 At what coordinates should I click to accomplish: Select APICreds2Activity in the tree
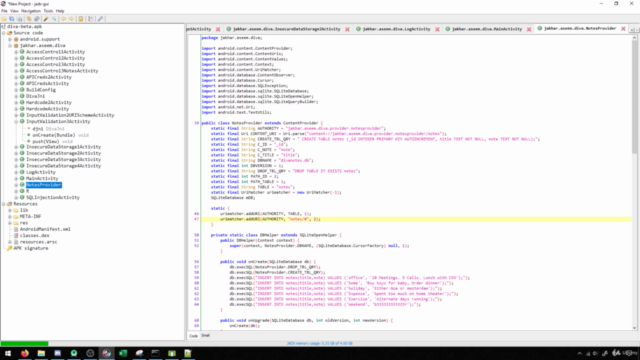click(x=49, y=77)
